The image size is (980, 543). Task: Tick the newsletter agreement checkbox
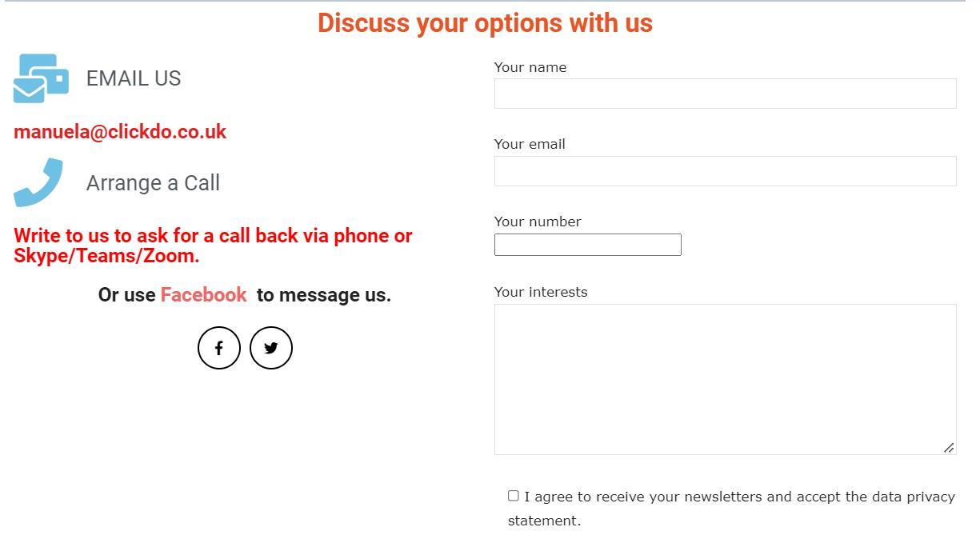click(514, 496)
